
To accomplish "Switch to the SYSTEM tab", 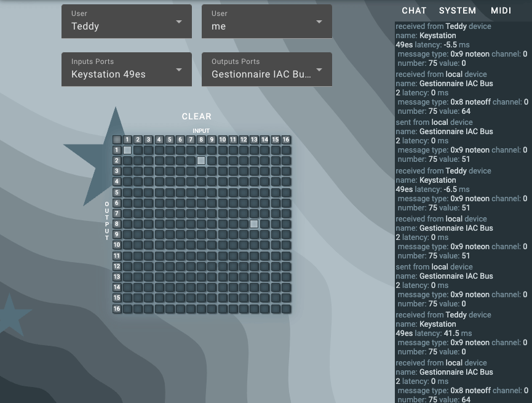I will [458, 10].
